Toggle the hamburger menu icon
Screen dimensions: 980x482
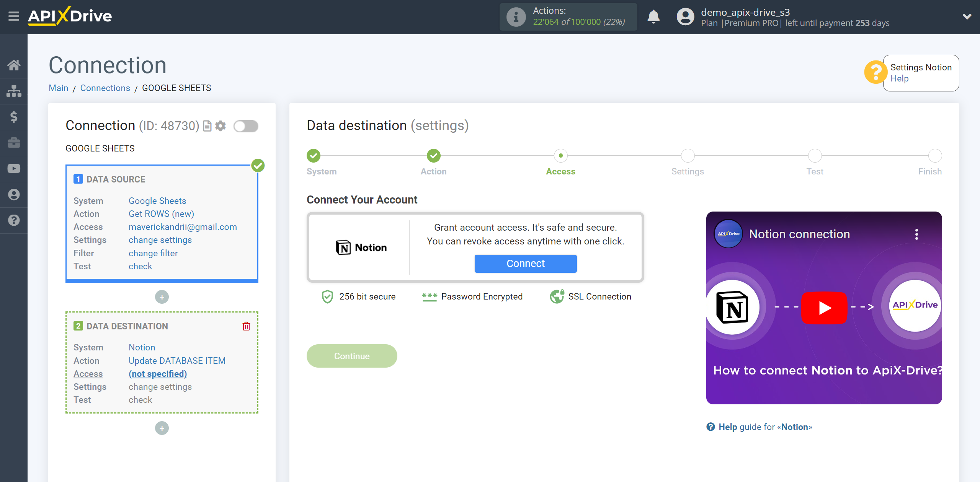14,16
